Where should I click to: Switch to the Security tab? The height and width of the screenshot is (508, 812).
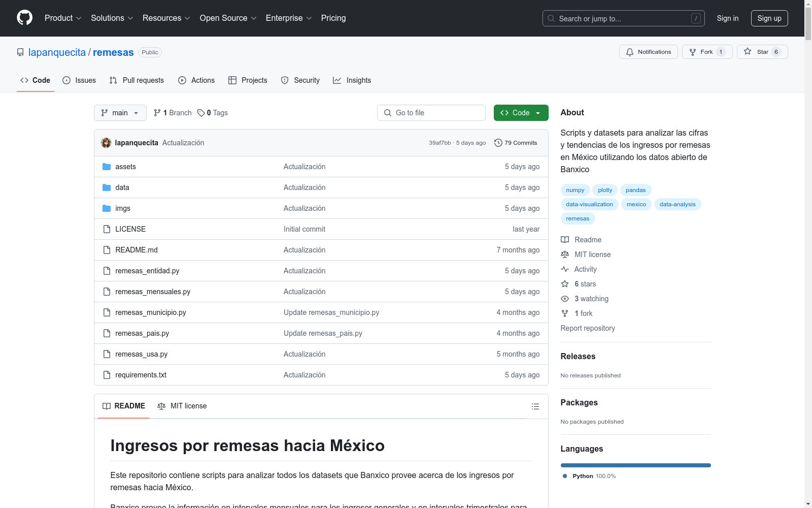coord(300,80)
